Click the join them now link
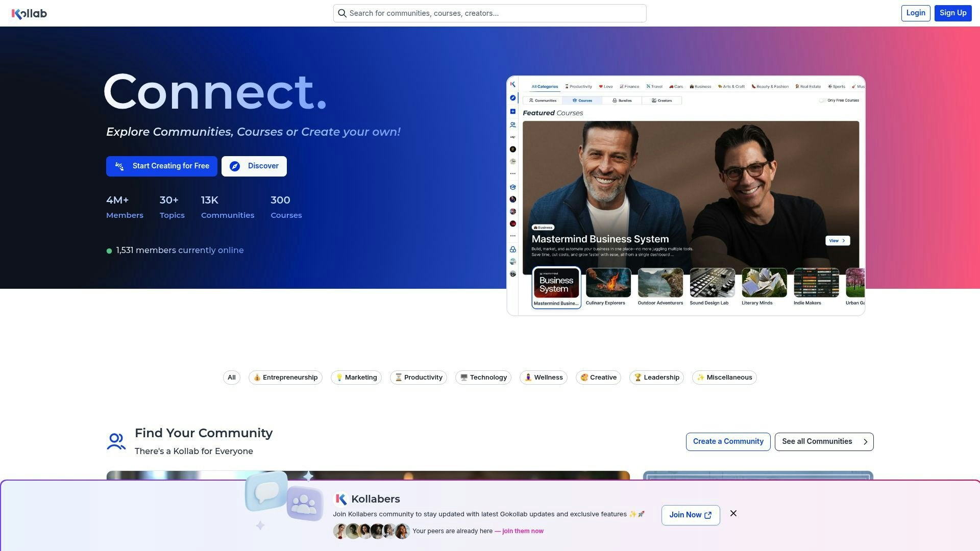980x551 pixels. pos(519,531)
